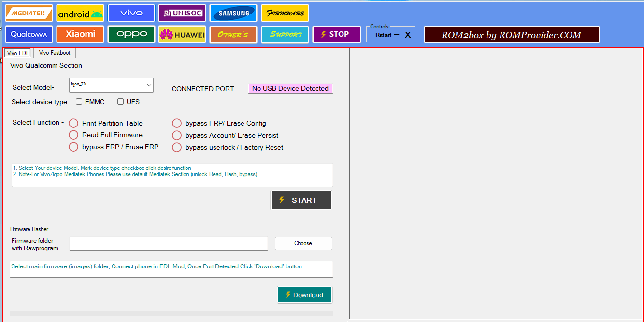Open the MediaTek brand section

coord(29,13)
